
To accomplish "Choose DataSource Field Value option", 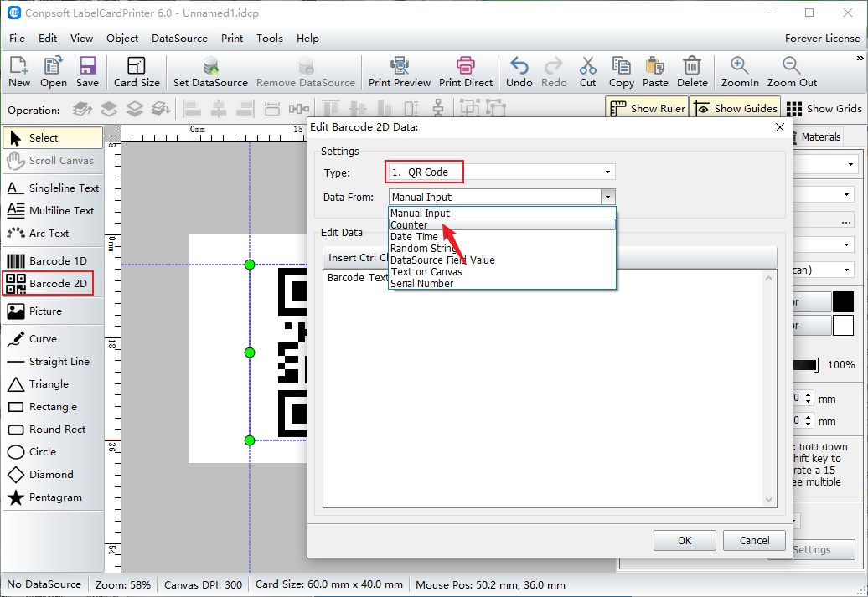I will [x=503, y=260].
